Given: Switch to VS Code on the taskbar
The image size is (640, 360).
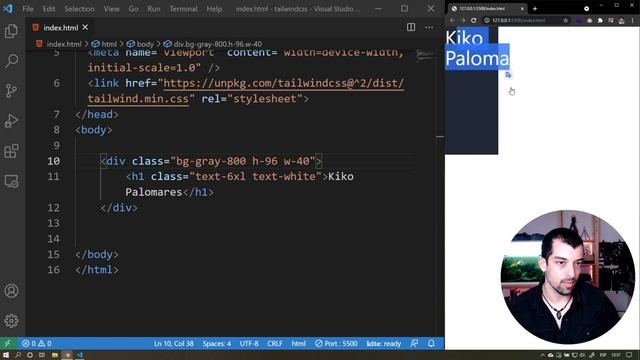Looking at the screenshot, I should pyautogui.click(x=80, y=355).
